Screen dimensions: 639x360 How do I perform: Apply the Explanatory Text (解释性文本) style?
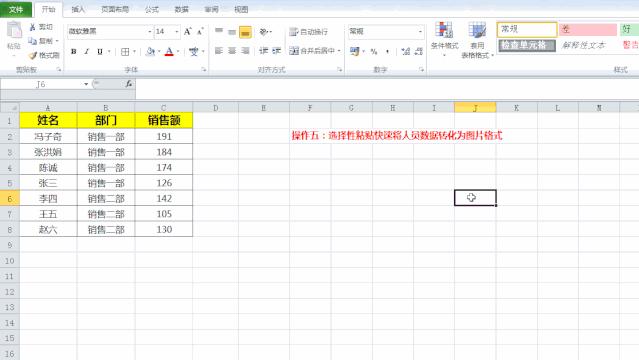tap(588, 45)
